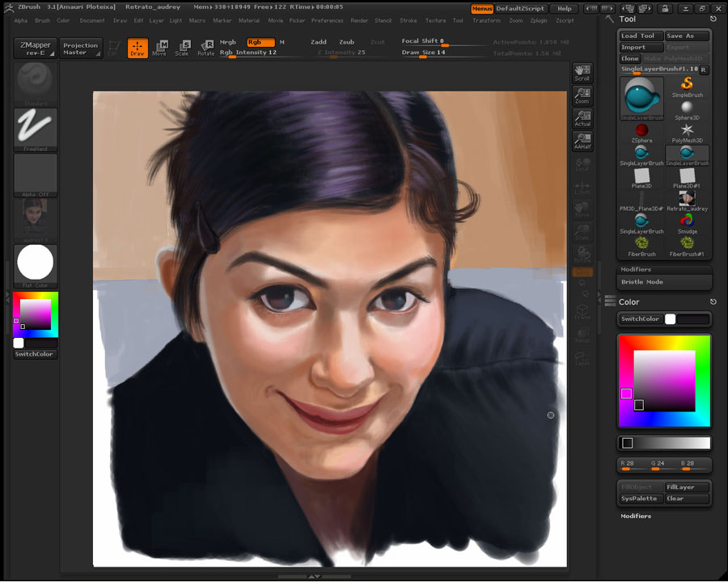This screenshot has width=728, height=582.
Task: Click the Help button
Action: tap(564, 8)
